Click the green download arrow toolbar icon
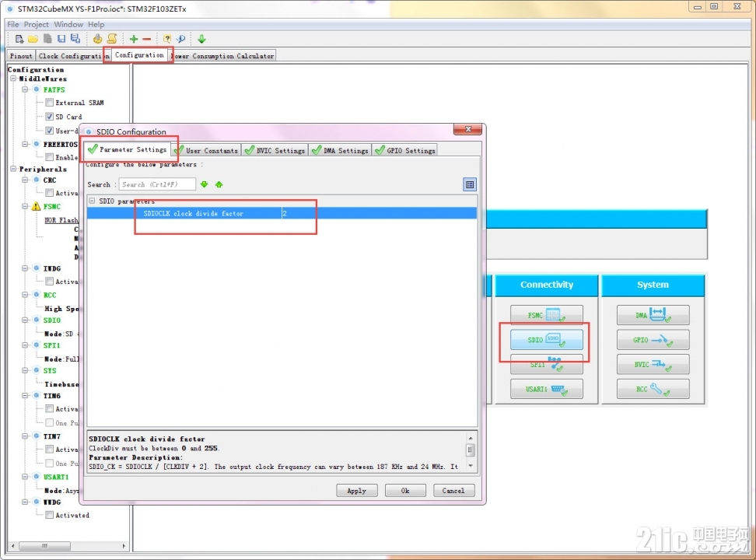This screenshot has height=560, width=756. tap(201, 39)
